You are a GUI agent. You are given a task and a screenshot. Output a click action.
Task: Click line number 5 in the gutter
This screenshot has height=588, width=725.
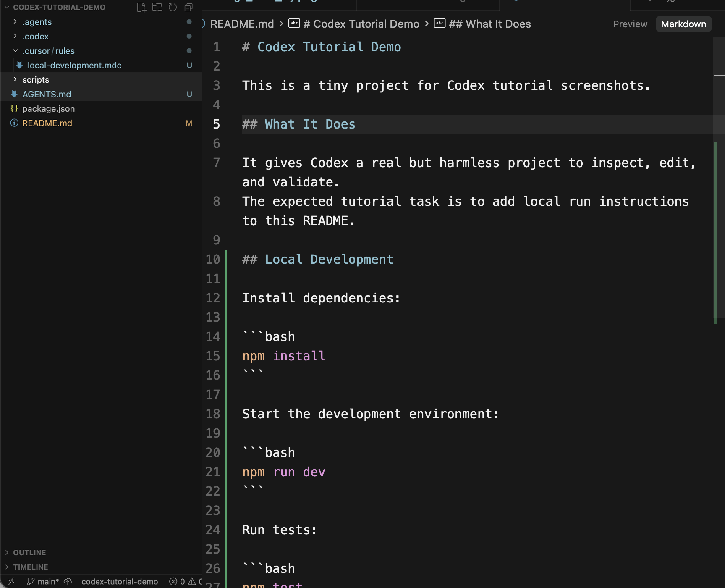(216, 124)
